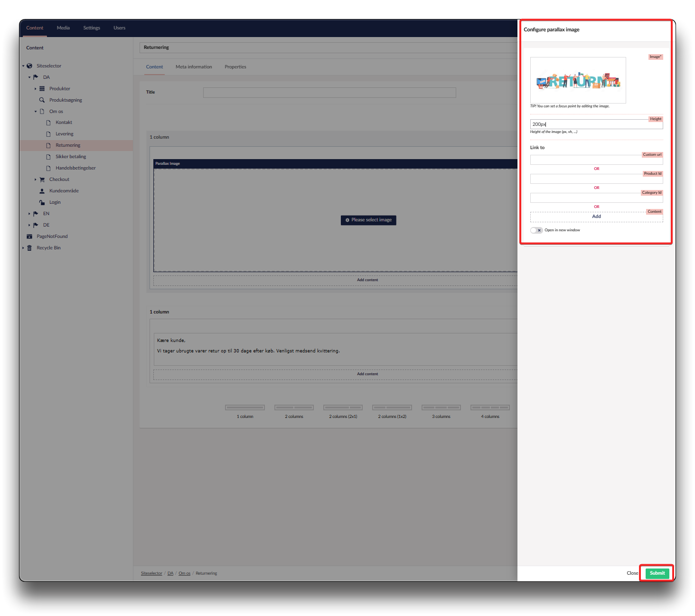Expand the DE language node
The width and height of the screenshot is (695, 616).
click(x=29, y=225)
